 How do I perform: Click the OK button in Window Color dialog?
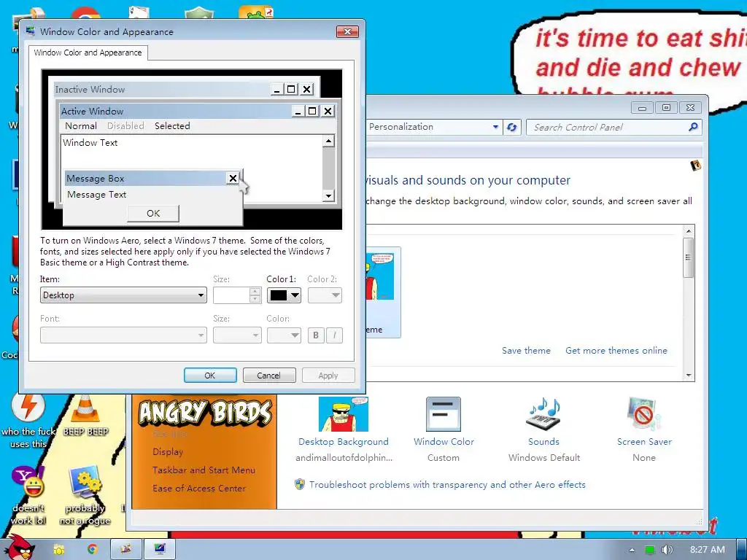pyautogui.click(x=210, y=376)
